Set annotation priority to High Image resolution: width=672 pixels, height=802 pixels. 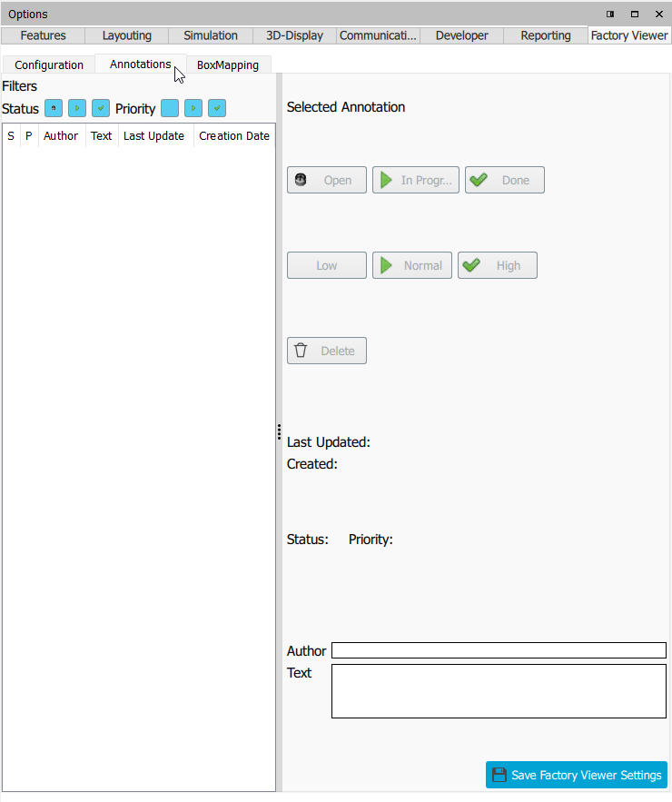pyautogui.click(x=498, y=265)
